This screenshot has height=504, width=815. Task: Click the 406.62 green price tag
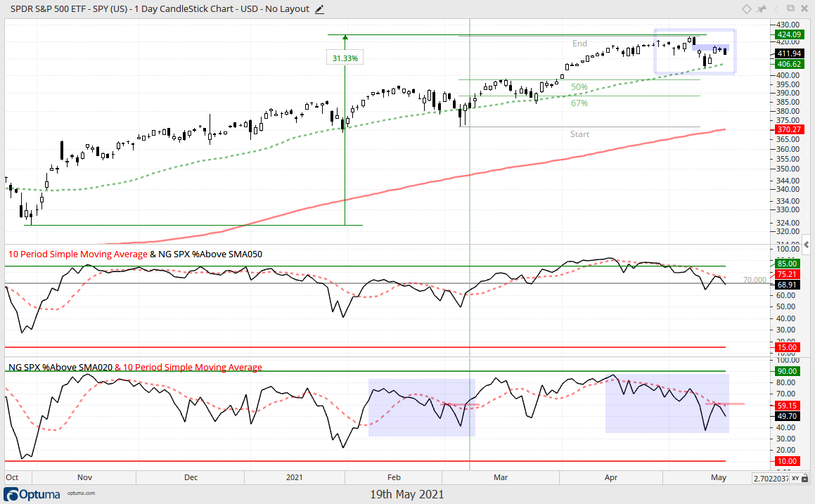click(788, 64)
